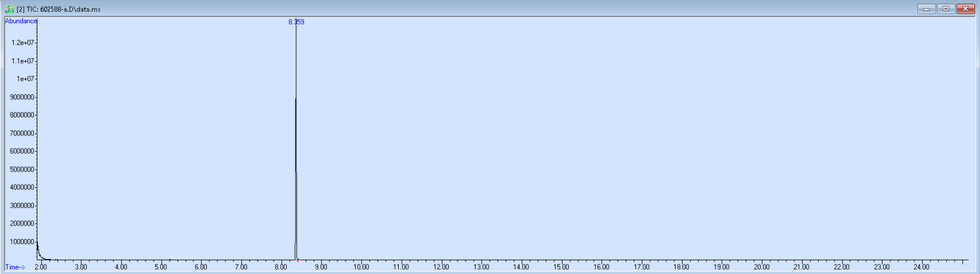Click the 12.00 time axis label
The height and width of the screenshot is (274, 980).
tap(441, 267)
